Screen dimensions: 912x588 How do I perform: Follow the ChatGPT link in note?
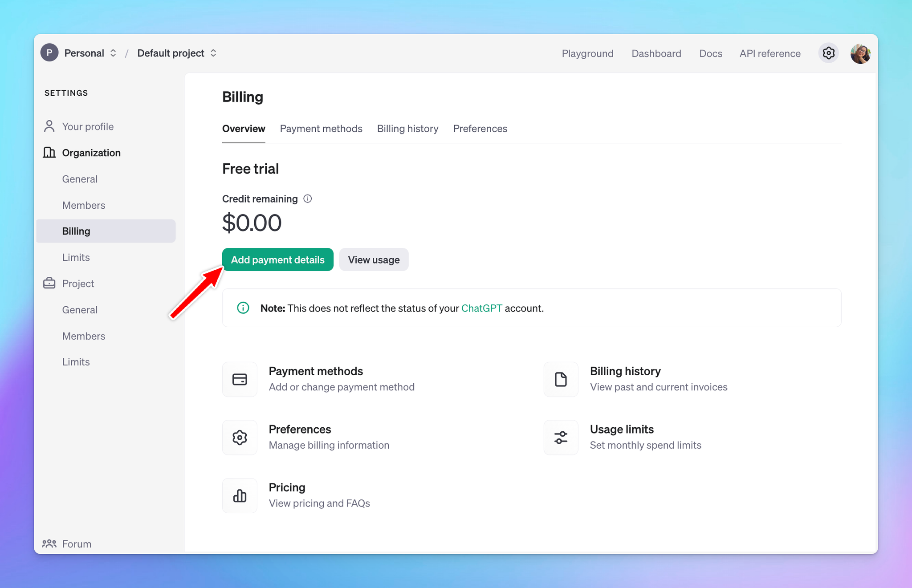[481, 308]
